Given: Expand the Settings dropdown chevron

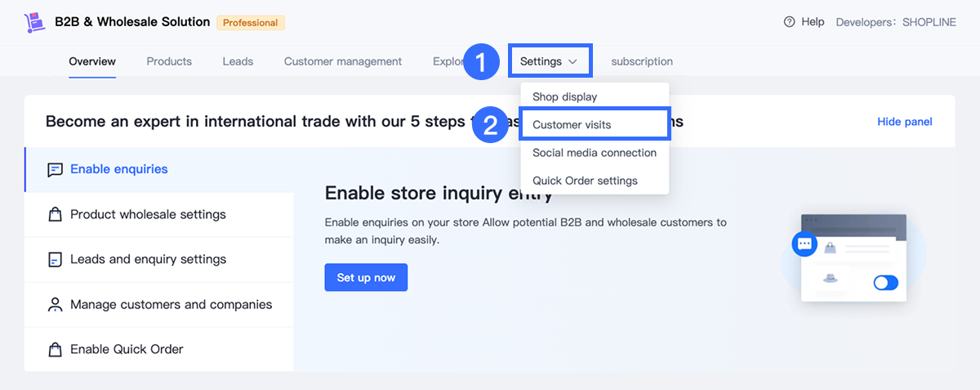Looking at the screenshot, I should pos(573,61).
